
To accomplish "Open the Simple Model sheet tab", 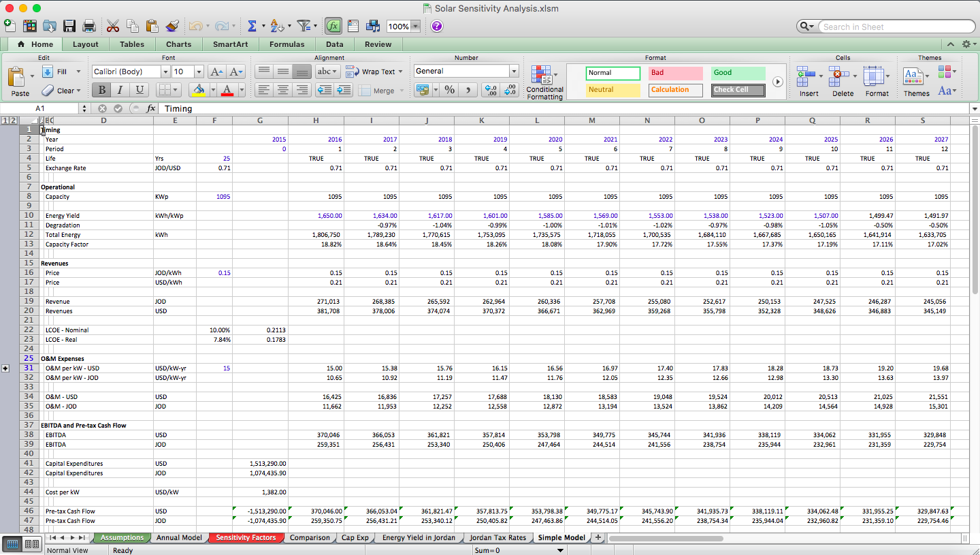I will coord(561,537).
